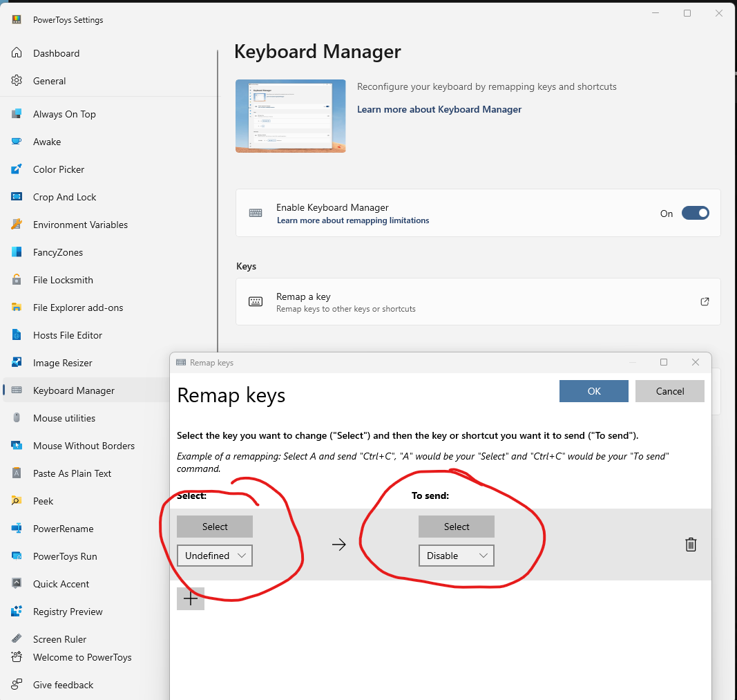Open Learn more about Keyboard Manager link

click(x=439, y=110)
